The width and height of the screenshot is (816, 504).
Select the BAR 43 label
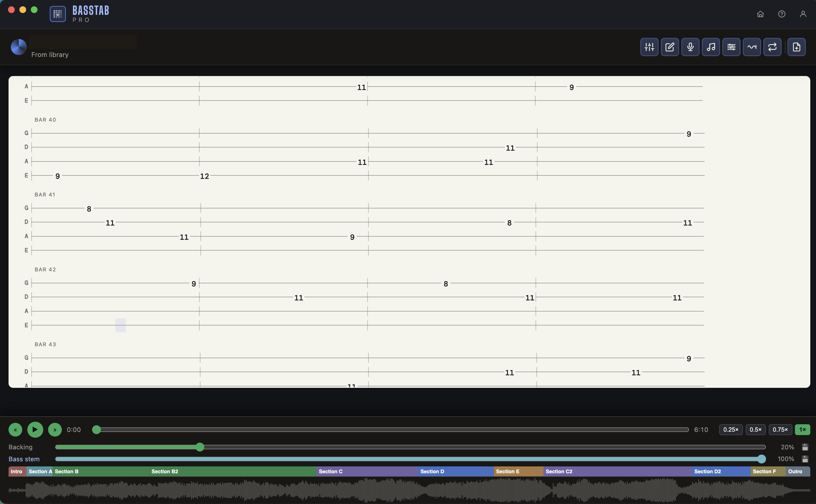pos(45,344)
